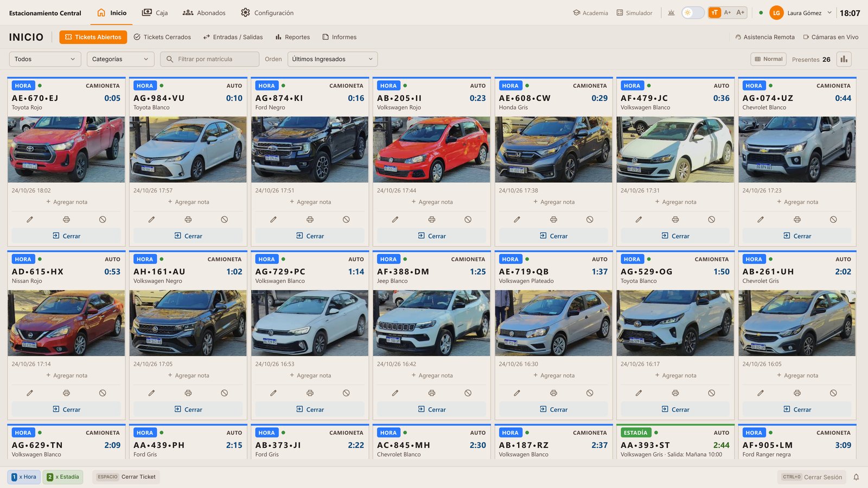Switch to the Tickets Cerrados tab
The width and height of the screenshot is (868, 488).
(x=162, y=37)
